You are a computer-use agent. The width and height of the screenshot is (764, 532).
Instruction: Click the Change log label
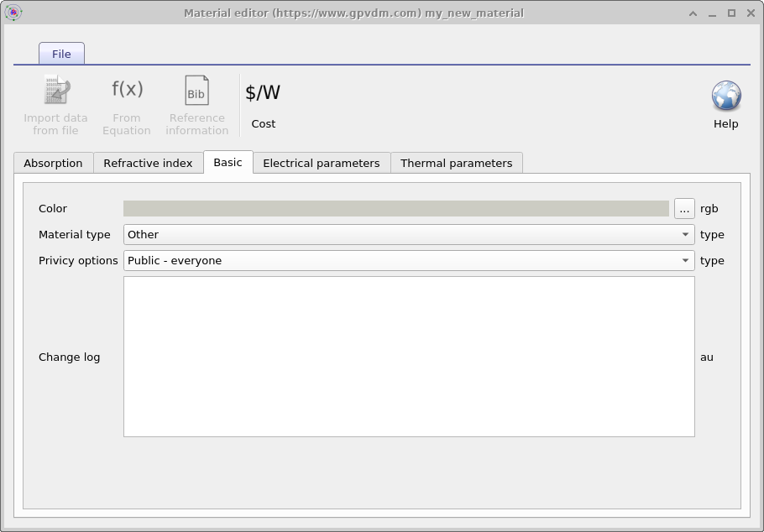coord(69,357)
